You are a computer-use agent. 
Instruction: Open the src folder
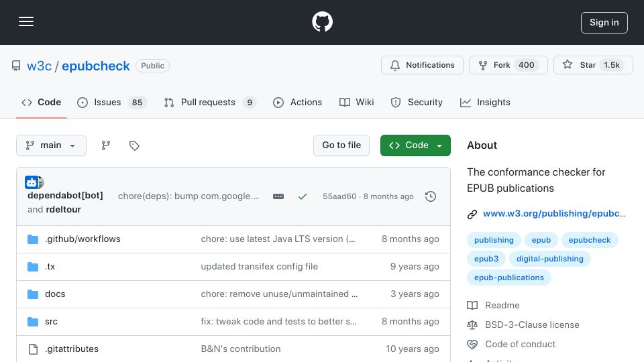[x=52, y=321]
